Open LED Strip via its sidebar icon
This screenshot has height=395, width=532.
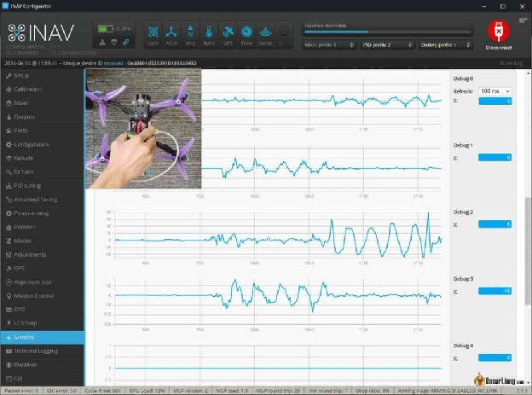point(9,323)
